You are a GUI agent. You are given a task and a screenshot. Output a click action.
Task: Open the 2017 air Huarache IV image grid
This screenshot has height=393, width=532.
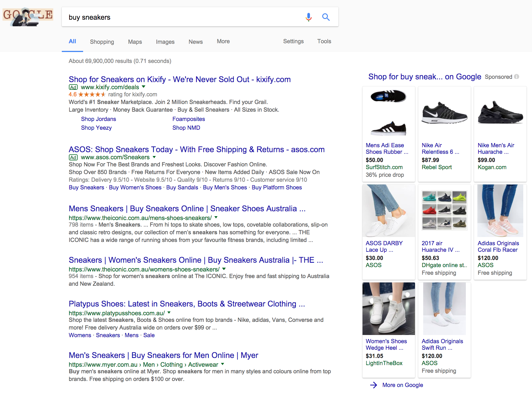pos(445,210)
